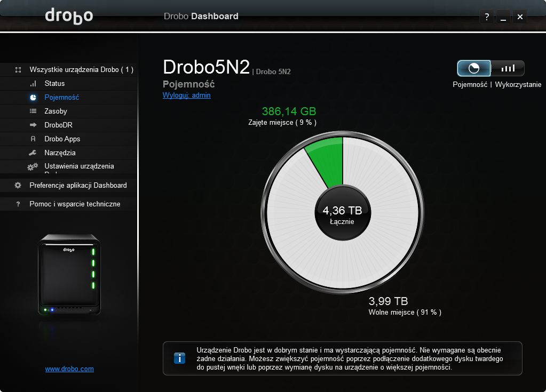546x392 pixels.
Task: Click the 3,99 TB free value
Action: click(x=388, y=301)
